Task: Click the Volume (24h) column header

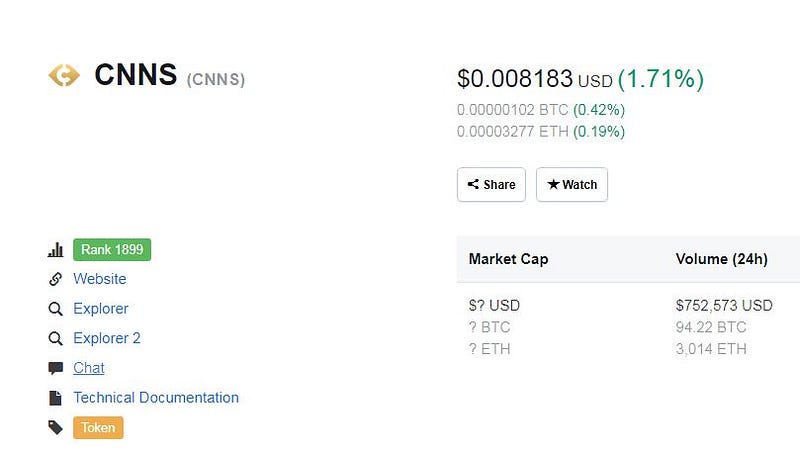Action: [721, 259]
